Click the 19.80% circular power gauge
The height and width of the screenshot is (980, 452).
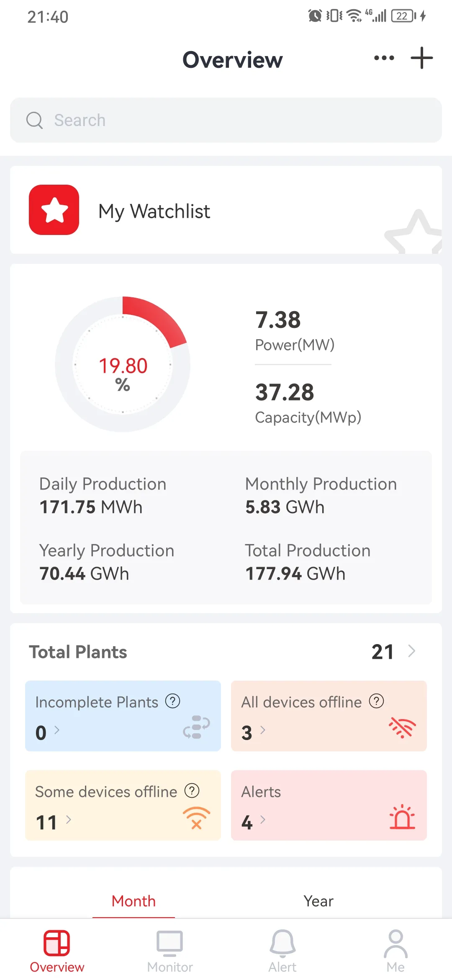click(x=123, y=364)
